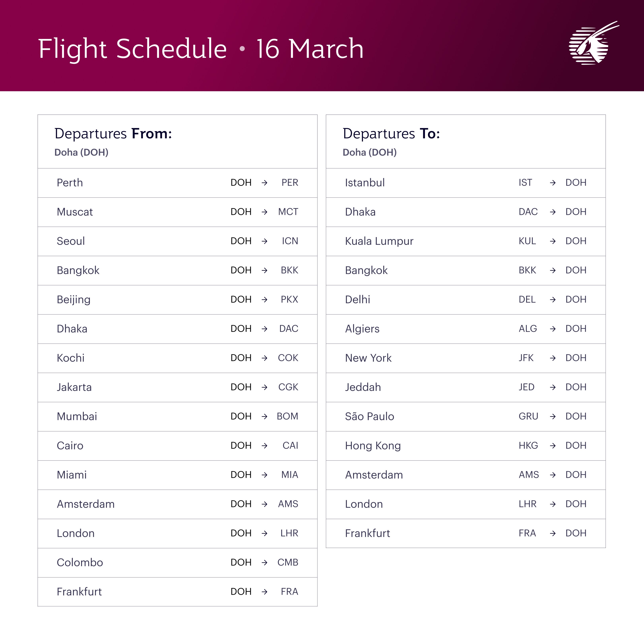Viewport: 644px width, 644px height.
Task: Click the PKX airport code
Action: [289, 299]
